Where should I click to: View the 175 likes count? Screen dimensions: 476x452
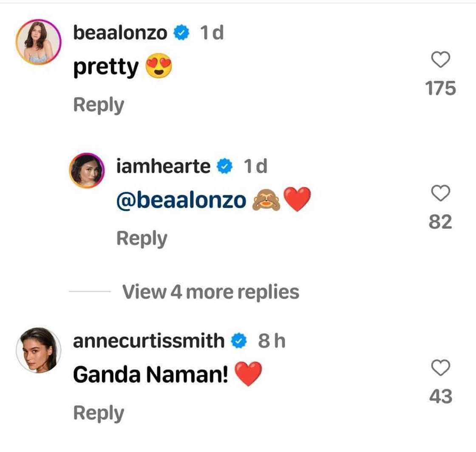[x=441, y=88]
